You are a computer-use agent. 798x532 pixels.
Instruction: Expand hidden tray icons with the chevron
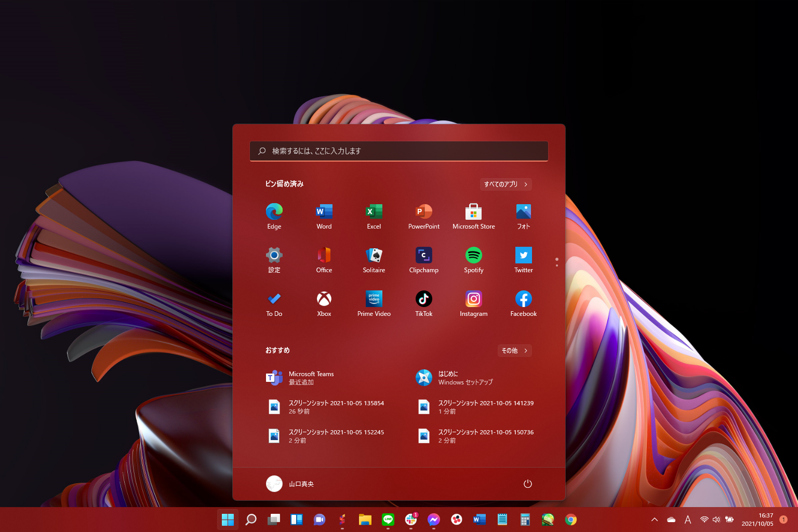pos(654,519)
